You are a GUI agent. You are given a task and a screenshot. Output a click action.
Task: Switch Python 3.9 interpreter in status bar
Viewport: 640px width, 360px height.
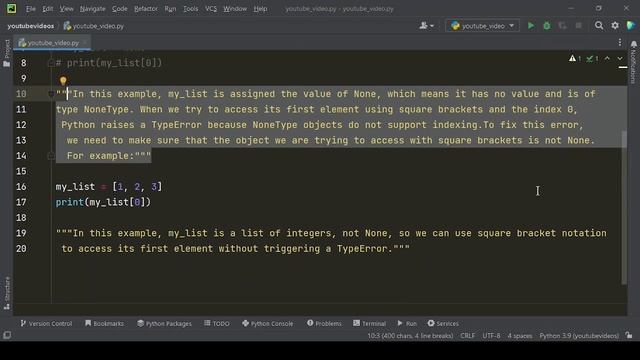[579, 336]
